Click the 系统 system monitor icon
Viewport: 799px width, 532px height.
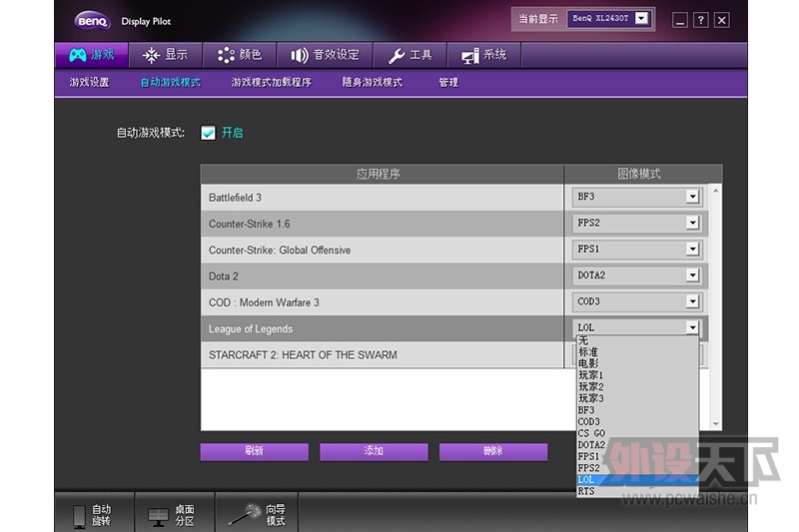pos(469,55)
